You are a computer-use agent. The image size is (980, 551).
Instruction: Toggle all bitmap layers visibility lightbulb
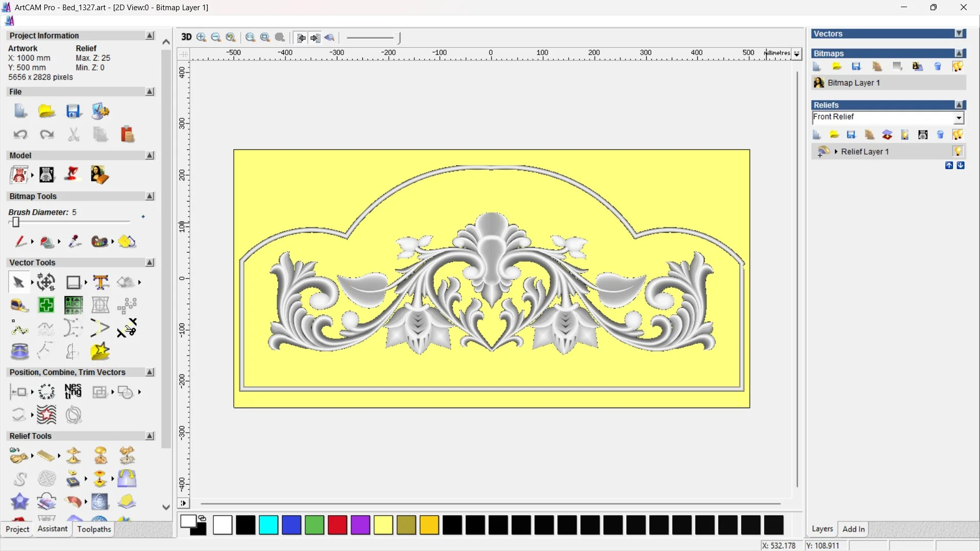tap(958, 67)
